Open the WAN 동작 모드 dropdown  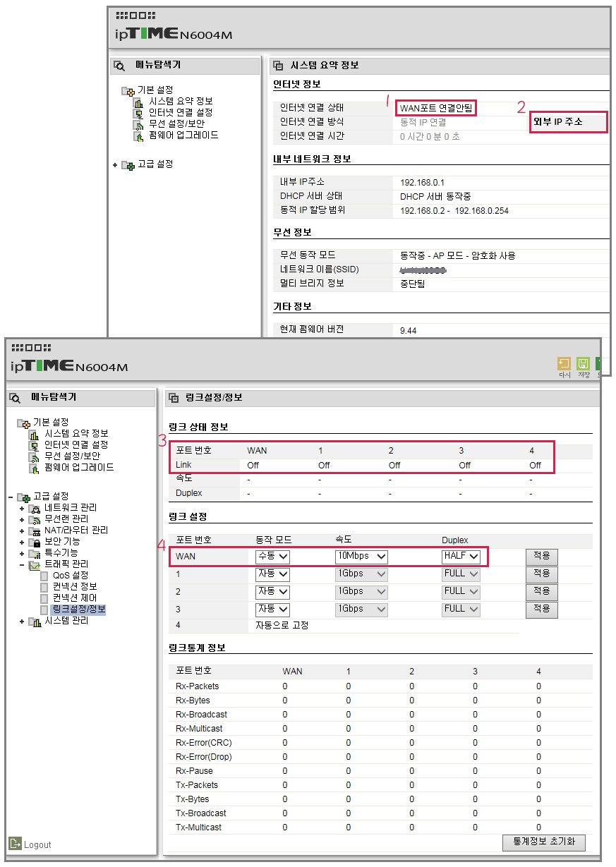pos(272,557)
